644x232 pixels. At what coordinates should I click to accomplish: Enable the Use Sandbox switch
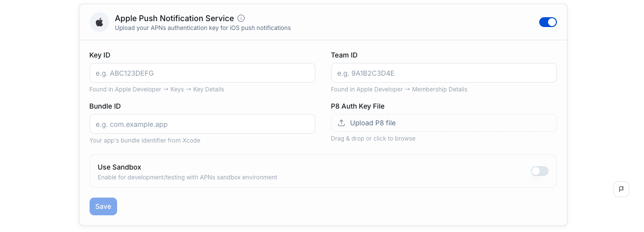coord(539,171)
